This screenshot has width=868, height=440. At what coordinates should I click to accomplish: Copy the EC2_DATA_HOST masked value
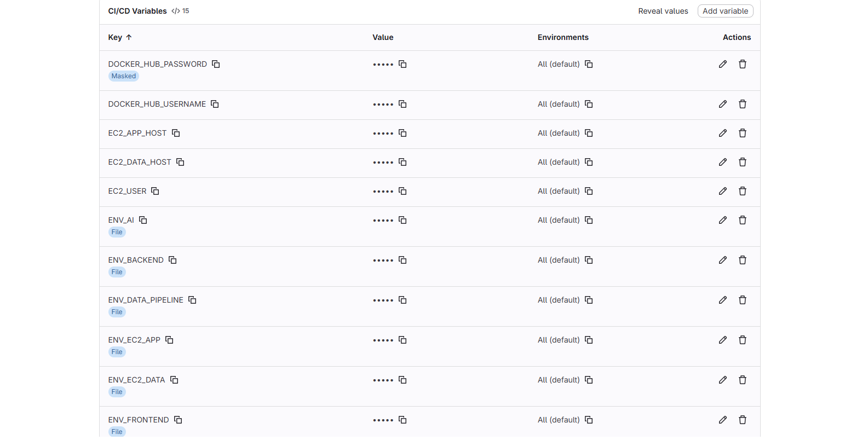tap(403, 162)
